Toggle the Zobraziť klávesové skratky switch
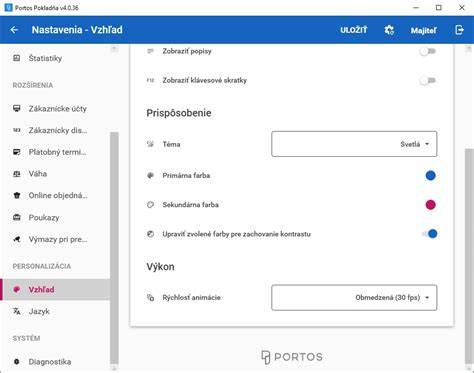Image resolution: width=474 pixels, height=373 pixels. click(x=428, y=80)
